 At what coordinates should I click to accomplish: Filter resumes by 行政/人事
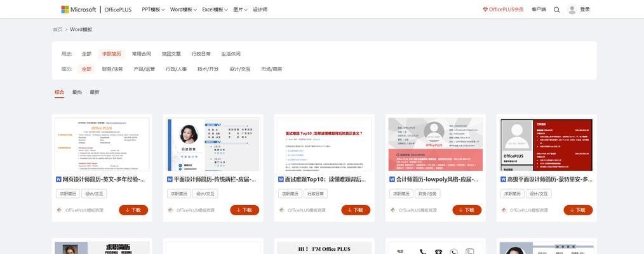pyautogui.click(x=176, y=69)
